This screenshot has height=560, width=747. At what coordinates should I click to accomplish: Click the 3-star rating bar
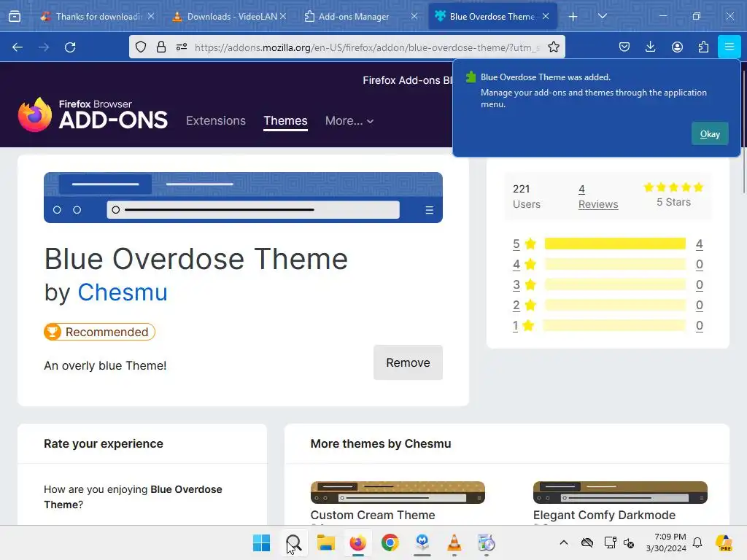[615, 285]
